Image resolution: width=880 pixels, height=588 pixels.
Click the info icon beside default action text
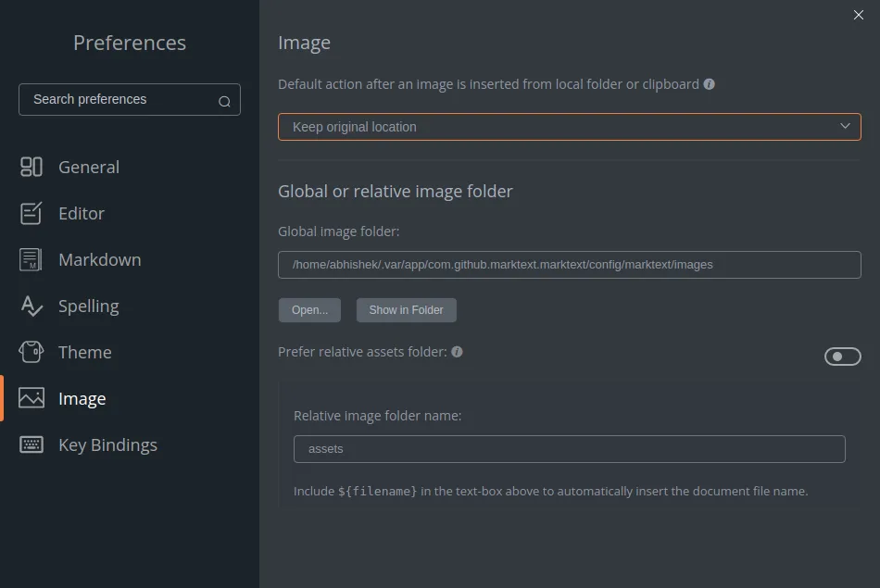point(709,83)
